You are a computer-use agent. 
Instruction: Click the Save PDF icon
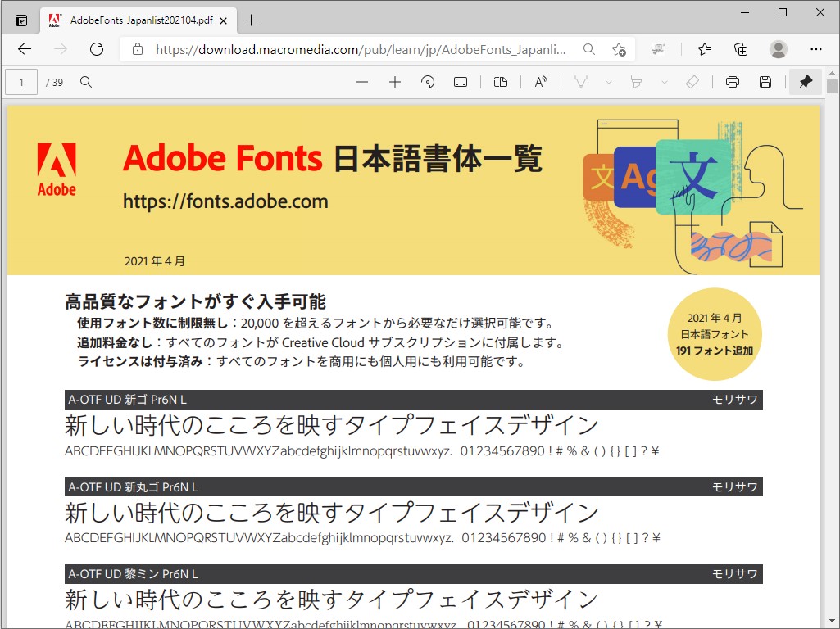(764, 82)
